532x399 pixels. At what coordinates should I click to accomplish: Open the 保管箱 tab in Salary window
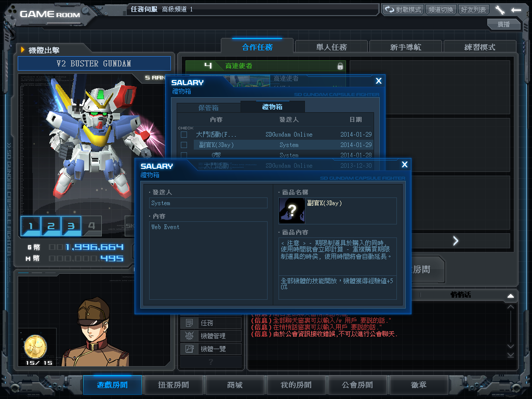pyautogui.click(x=208, y=108)
